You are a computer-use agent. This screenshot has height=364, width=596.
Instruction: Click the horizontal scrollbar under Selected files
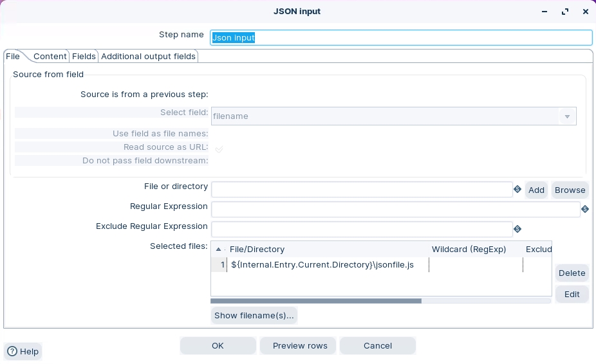tap(315, 300)
